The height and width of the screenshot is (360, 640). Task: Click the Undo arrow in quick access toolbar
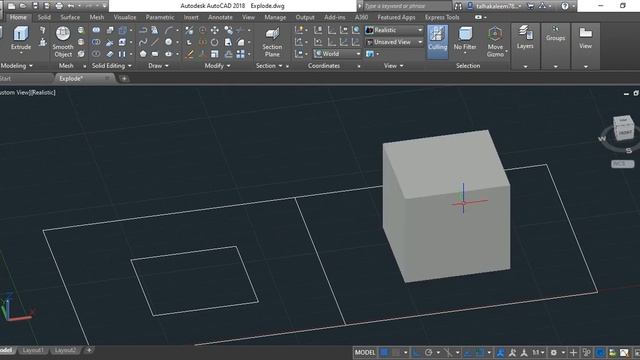71,6
